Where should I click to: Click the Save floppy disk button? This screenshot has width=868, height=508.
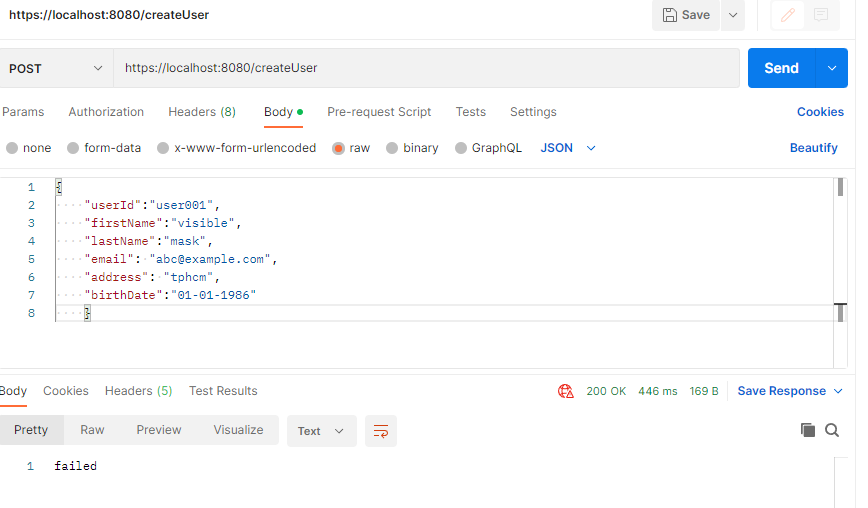coord(686,15)
